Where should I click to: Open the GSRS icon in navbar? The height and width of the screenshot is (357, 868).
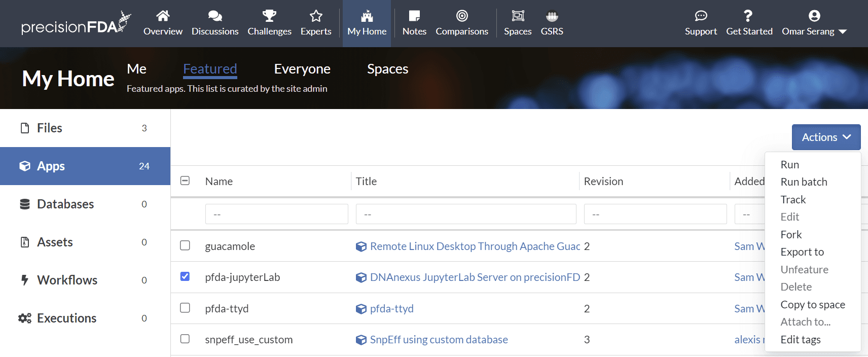point(552,16)
